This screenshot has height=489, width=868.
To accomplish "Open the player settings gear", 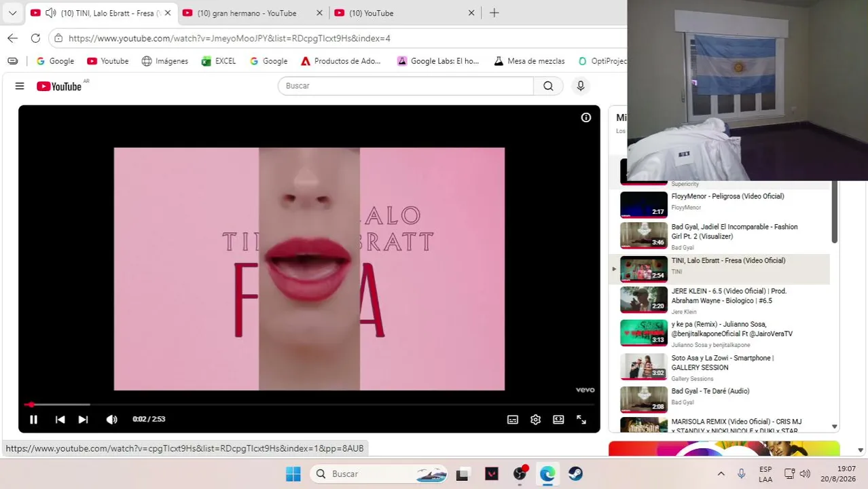I will coord(535,420).
